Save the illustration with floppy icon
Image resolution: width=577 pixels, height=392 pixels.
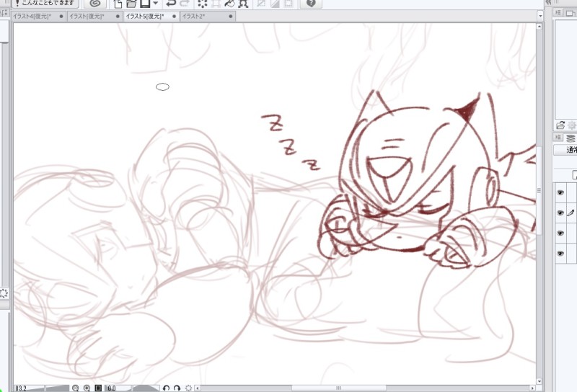(x=145, y=4)
